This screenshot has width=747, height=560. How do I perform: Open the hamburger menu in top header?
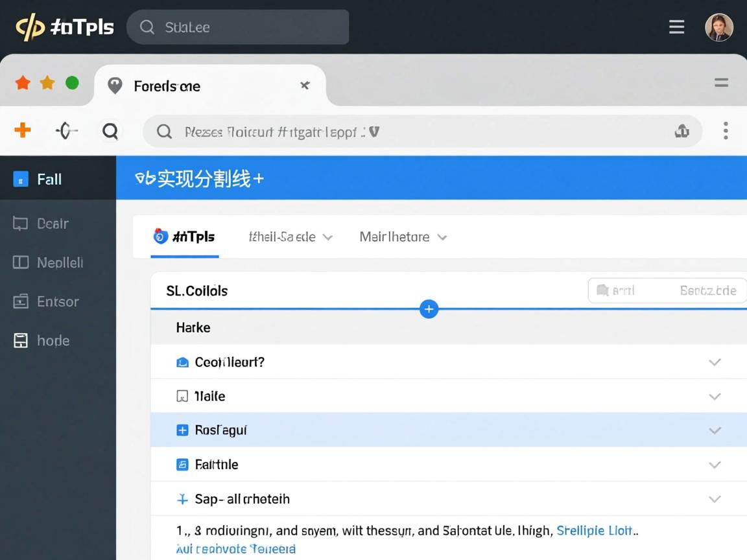click(x=676, y=27)
